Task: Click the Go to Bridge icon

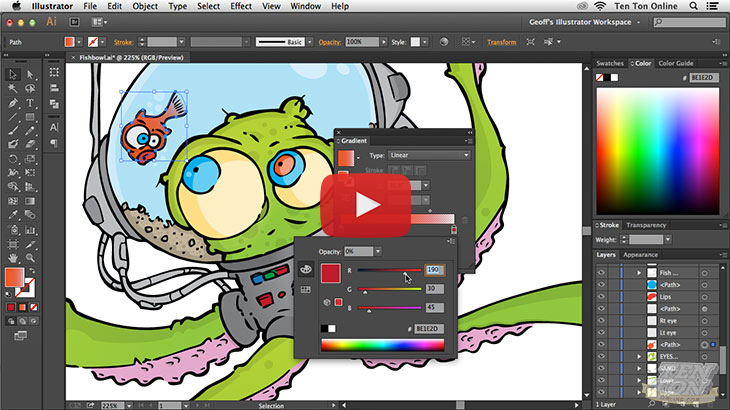Action: [x=74, y=22]
